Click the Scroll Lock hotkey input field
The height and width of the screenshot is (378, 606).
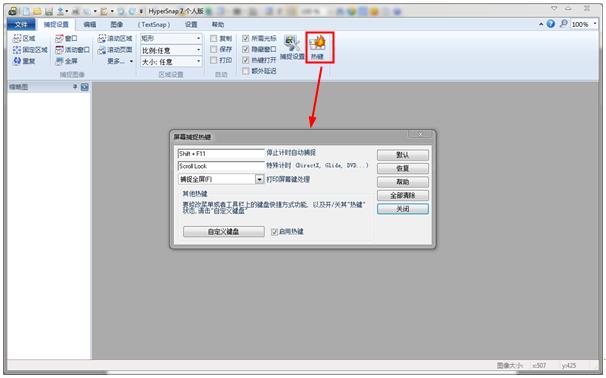click(221, 166)
